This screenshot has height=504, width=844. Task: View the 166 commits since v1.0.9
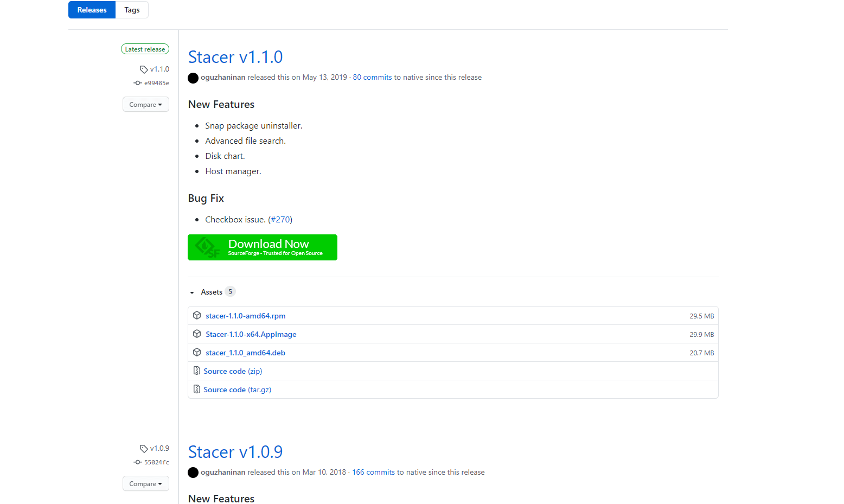pos(374,473)
